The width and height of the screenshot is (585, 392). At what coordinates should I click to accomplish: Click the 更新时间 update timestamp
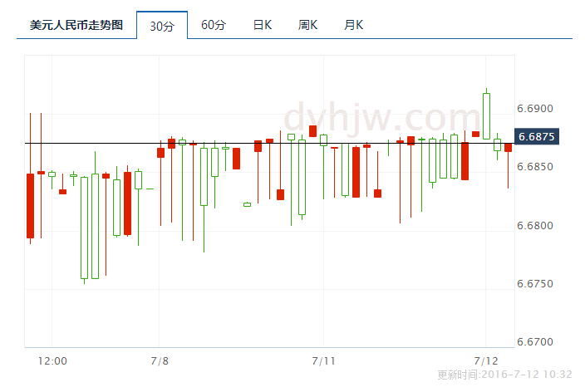(504, 375)
